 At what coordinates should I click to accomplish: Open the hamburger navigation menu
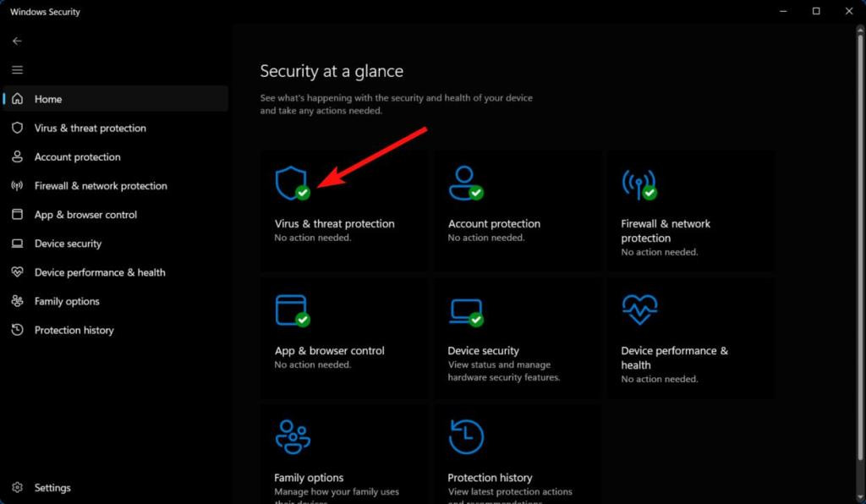(17, 69)
